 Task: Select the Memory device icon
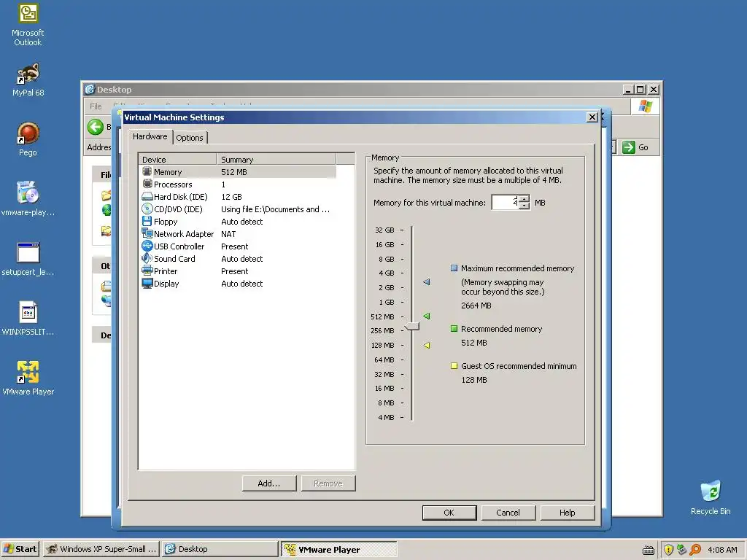pyautogui.click(x=147, y=172)
